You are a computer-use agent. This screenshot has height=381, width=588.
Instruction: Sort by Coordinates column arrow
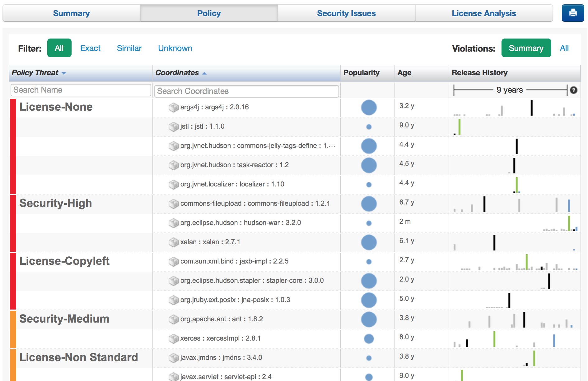point(204,73)
